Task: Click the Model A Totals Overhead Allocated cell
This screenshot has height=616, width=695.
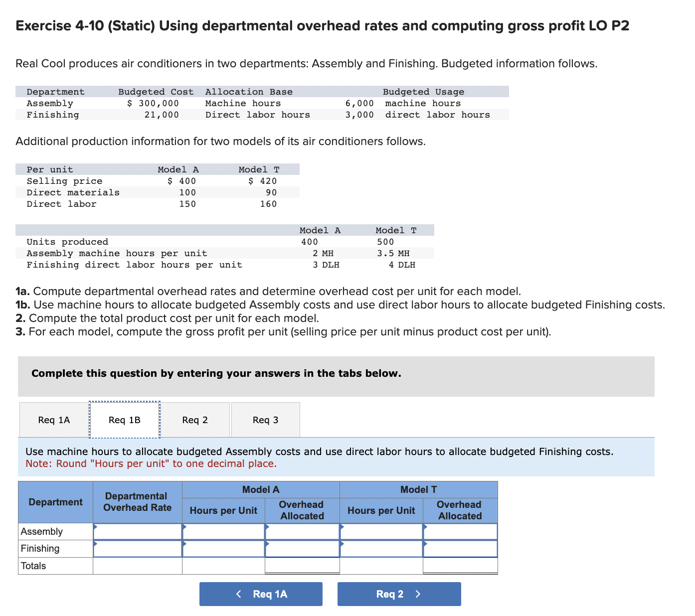Action: pos(302,565)
